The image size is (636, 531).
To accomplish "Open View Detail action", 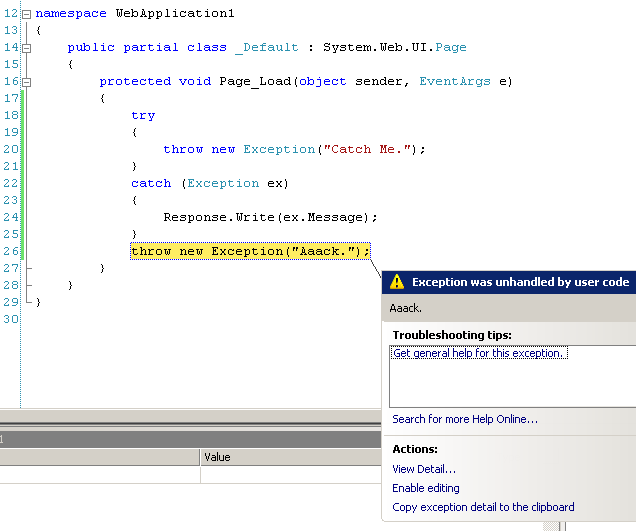I will click(424, 469).
